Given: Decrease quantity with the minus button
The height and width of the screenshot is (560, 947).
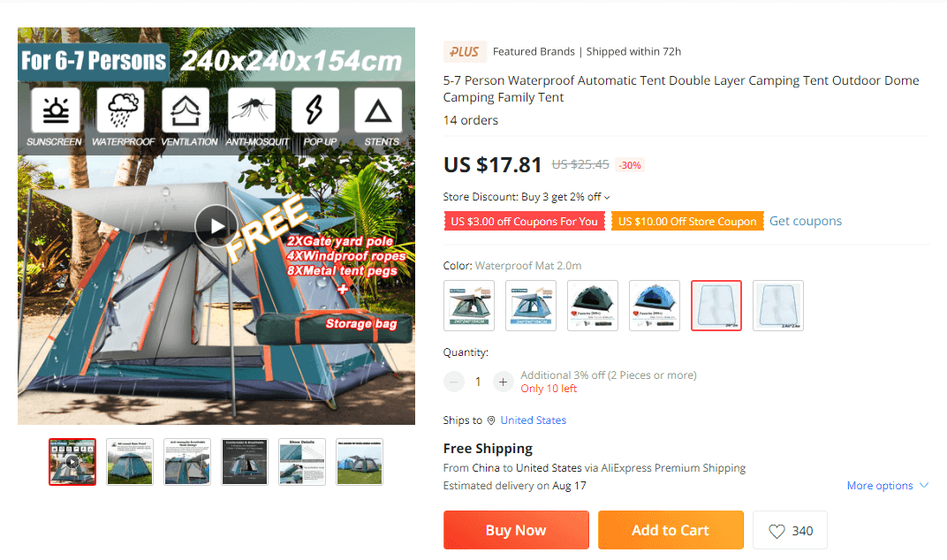Looking at the screenshot, I should (x=453, y=382).
